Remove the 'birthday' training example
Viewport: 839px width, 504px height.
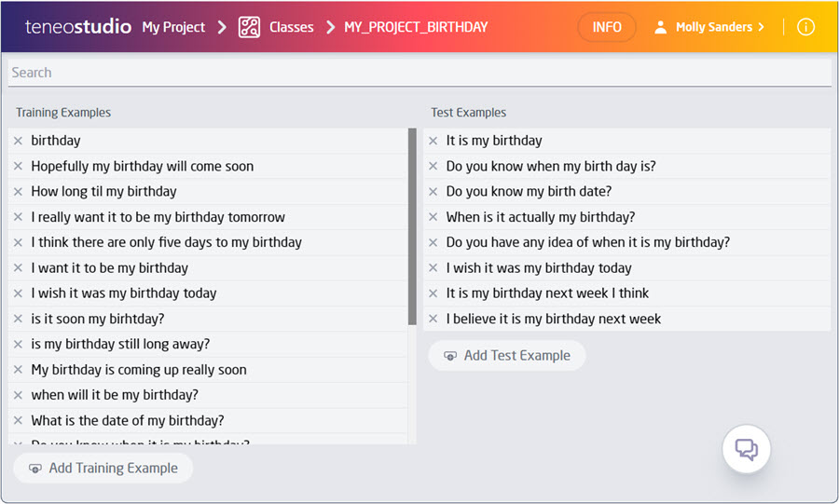pos(18,141)
